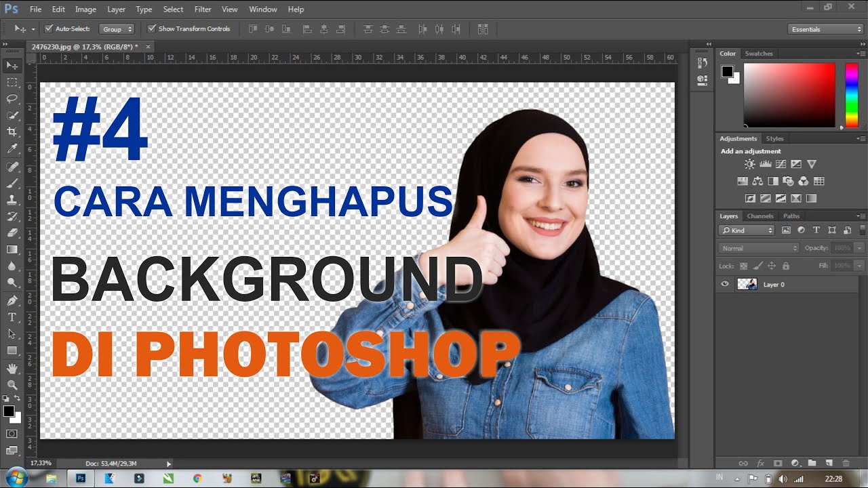868x488 pixels.
Task: Open the layer style fx button
Action: [760, 463]
